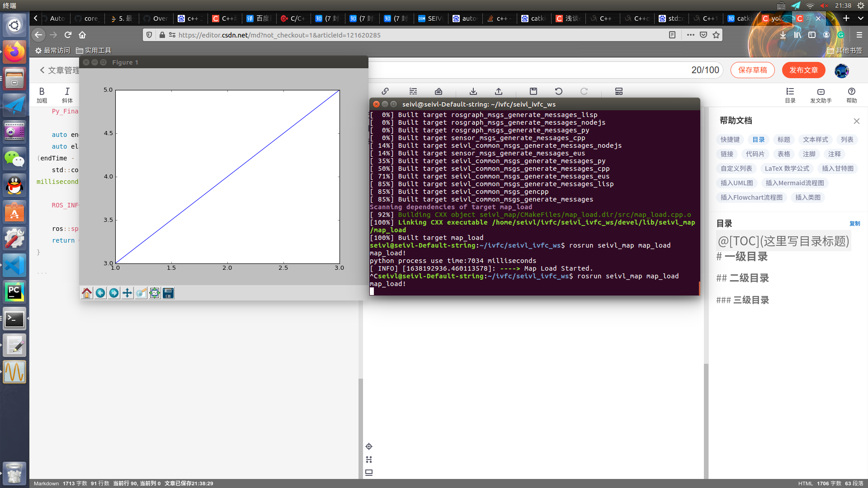Launch the terminal from the Ubuntu dock
The height and width of the screenshot is (488, 868).
click(15, 319)
